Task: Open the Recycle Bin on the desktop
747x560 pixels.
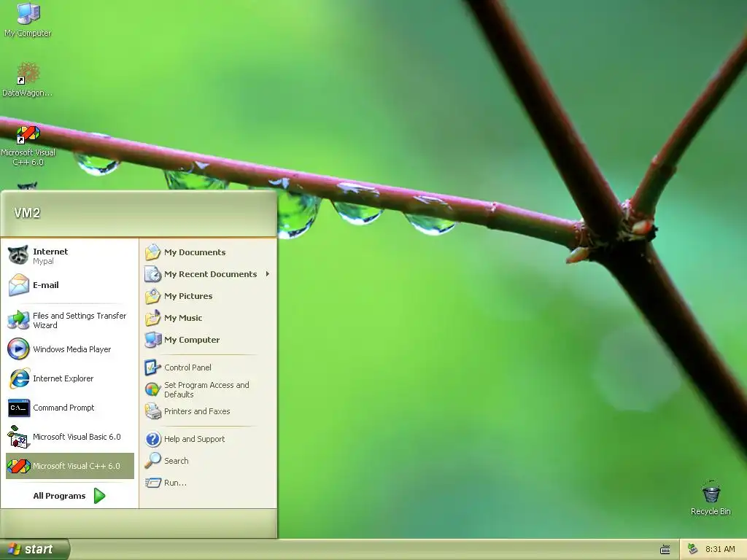Action: (x=711, y=497)
